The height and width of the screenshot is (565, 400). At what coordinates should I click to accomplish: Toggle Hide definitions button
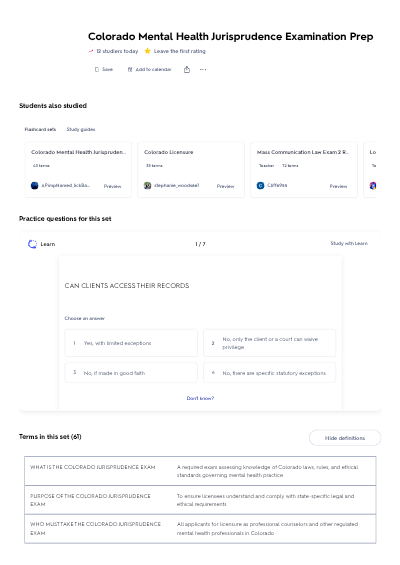[x=345, y=438]
